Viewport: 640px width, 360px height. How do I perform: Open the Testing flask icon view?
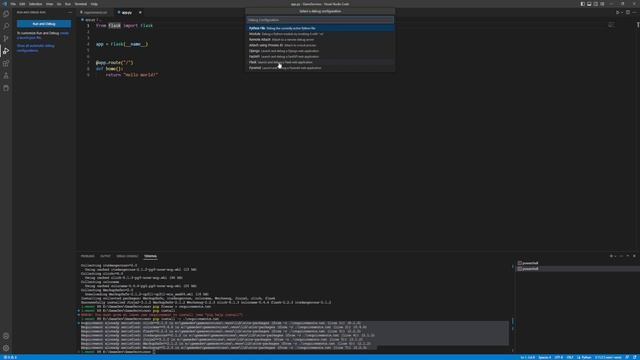[6, 76]
